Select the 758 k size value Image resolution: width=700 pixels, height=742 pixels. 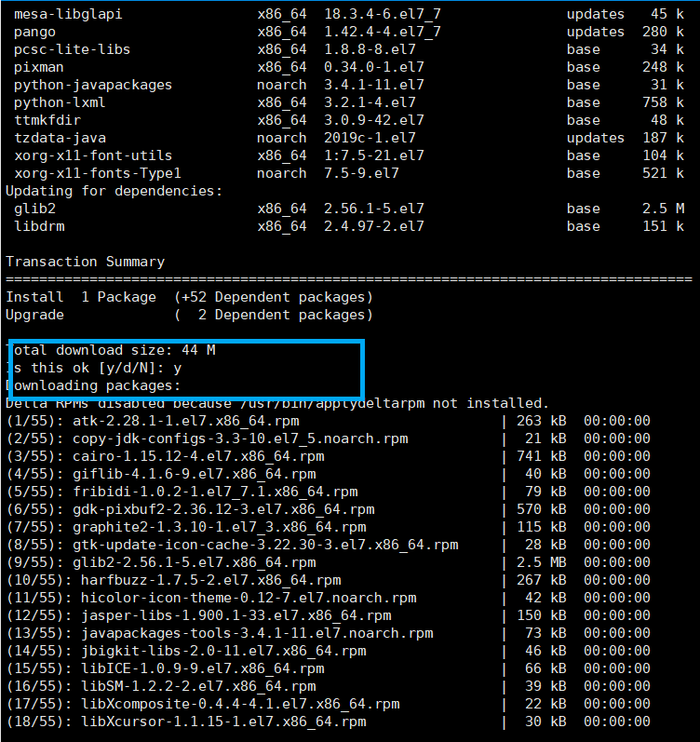pos(664,102)
